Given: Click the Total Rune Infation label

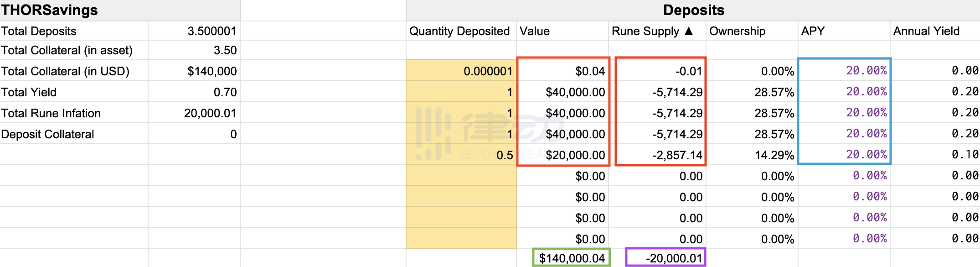Looking at the screenshot, I should pos(51,113).
